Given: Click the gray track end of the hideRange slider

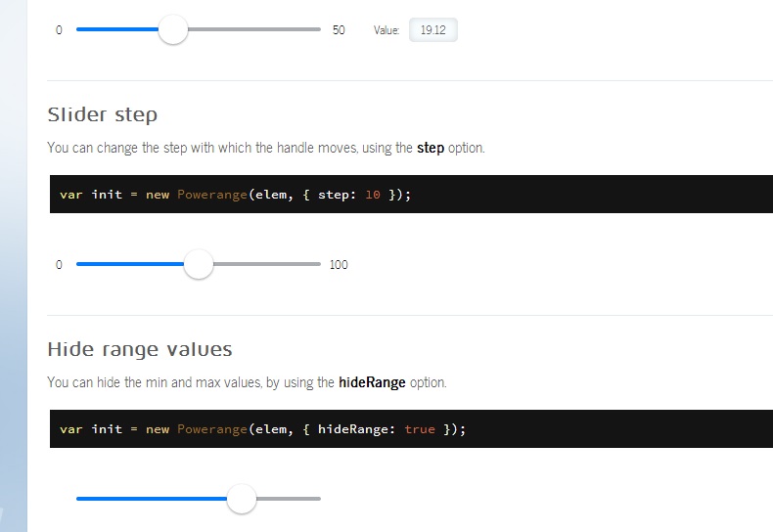Looking at the screenshot, I should click(289, 499).
